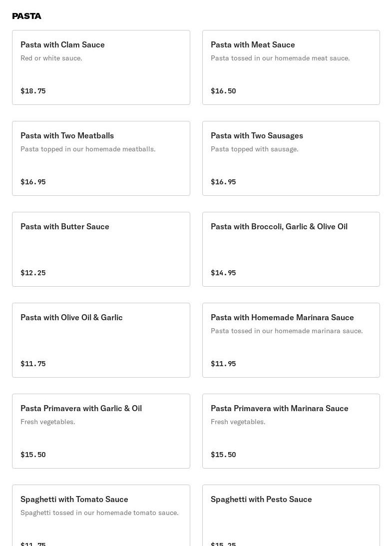Click the $11.95 marinara pasta price
Image resolution: width=392 pixels, height=546 pixels.
click(223, 364)
